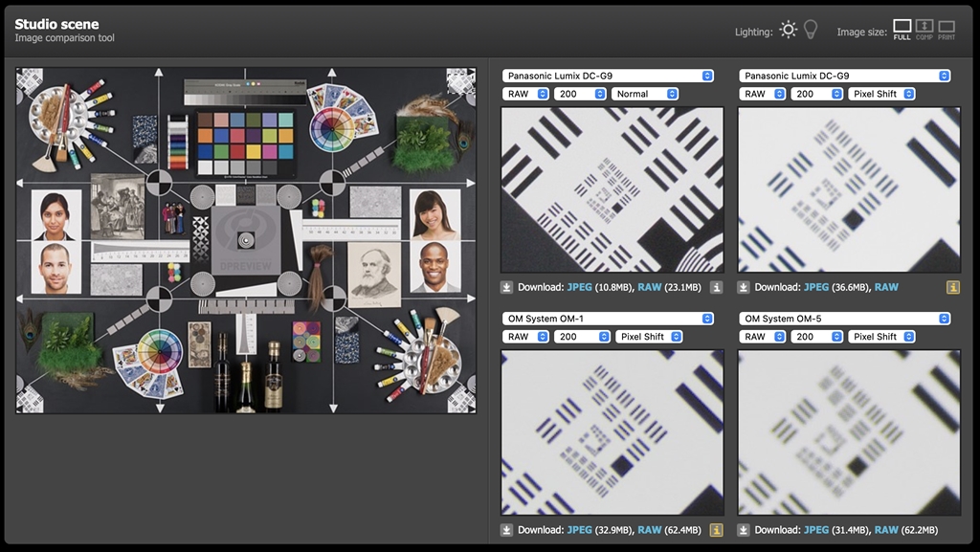Screen dimensions: 980x552
Task: Open Pixel Shift dropdown of OM-1
Action: [649, 337]
